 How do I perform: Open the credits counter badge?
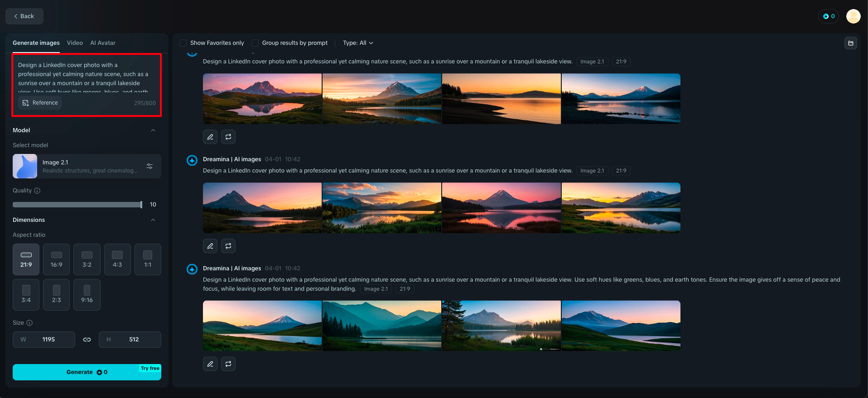pyautogui.click(x=829, y=16)
